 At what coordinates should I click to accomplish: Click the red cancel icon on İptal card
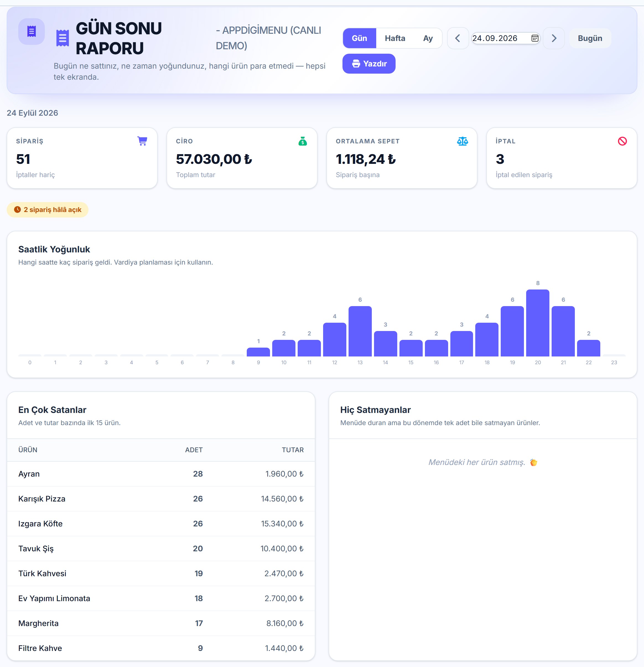point(622,141)
